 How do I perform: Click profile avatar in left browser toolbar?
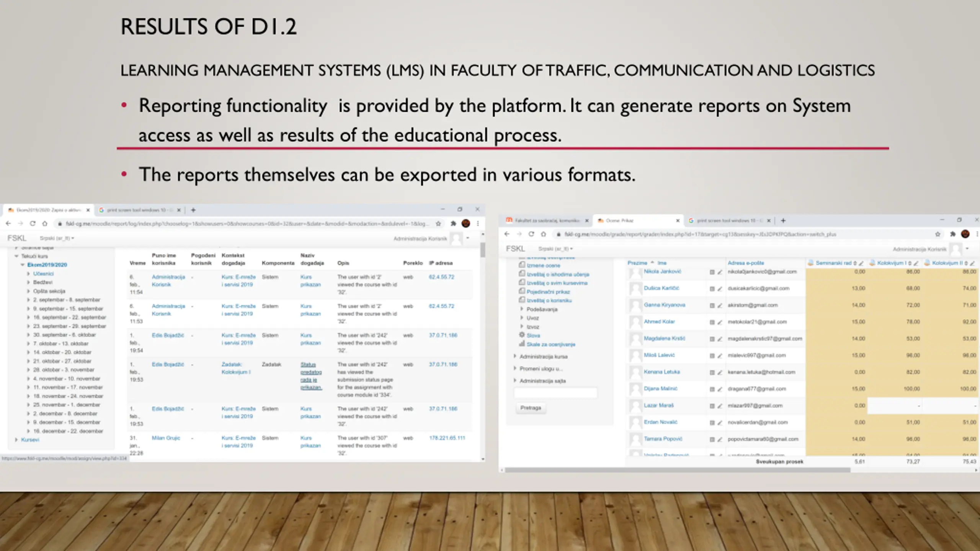point(466,223)
